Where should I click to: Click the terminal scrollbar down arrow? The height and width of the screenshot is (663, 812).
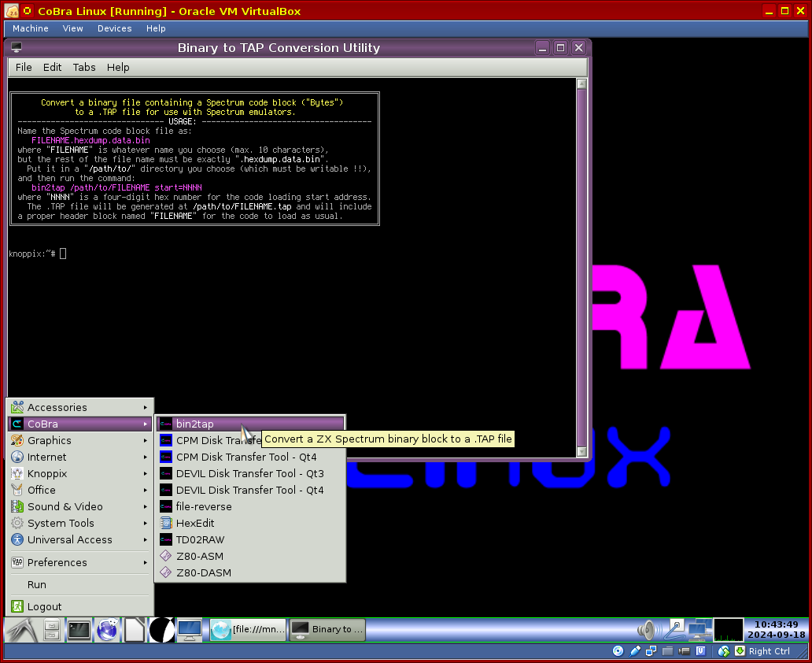(x=581, y=452)
